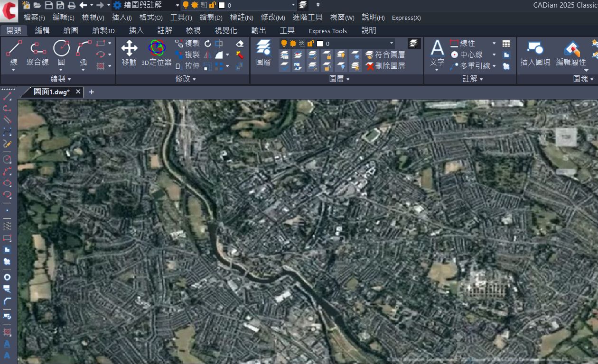598x364 pixels.
Task: Click the 刪除圖層 button
Action: tap(385, 66)
